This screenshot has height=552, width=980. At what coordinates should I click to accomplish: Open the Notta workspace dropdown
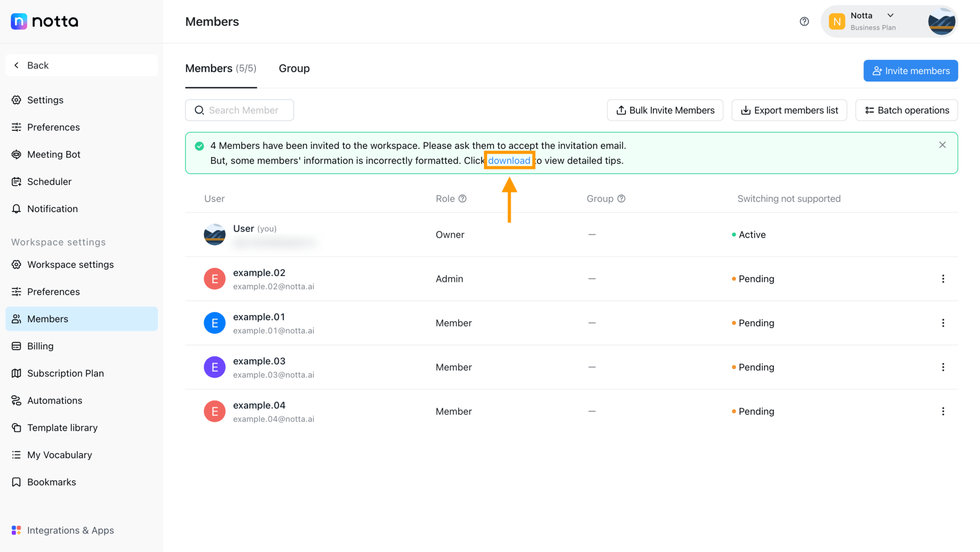tap(890, 15)
